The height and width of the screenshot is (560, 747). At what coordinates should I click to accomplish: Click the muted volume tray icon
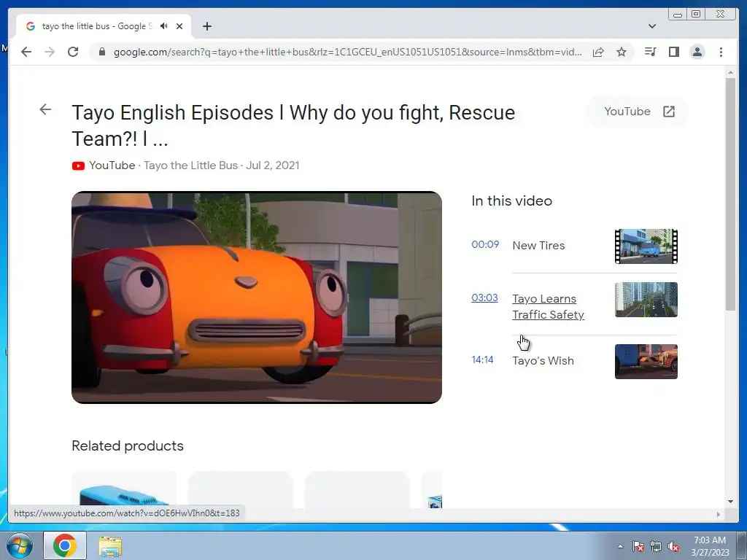pos(673,546)
